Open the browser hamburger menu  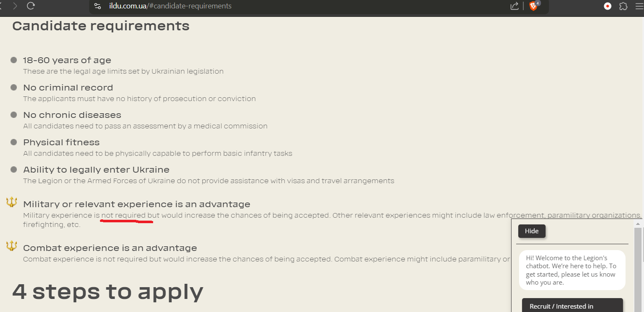[x=639, y=6]
